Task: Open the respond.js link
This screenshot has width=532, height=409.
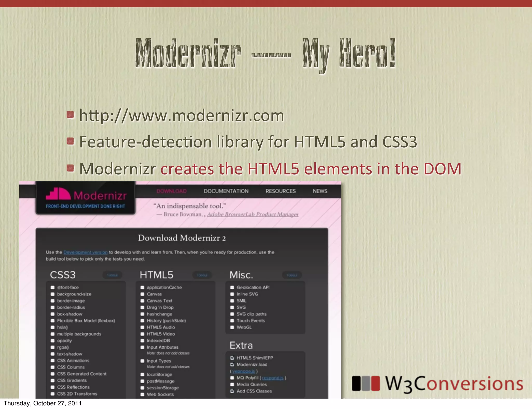Action: [x=273, y=378]
